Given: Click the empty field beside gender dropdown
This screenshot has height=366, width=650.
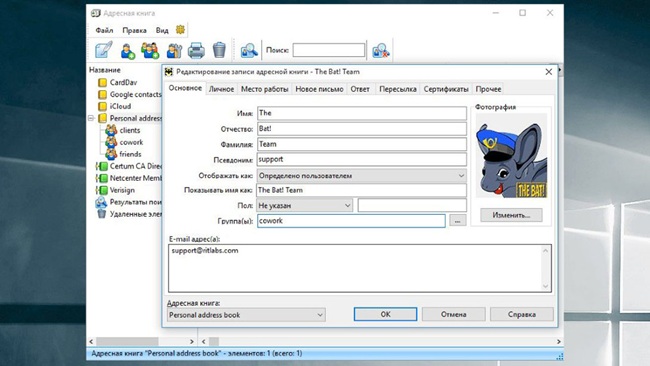Looking at the screenshot, I should [x=412, y=205].
